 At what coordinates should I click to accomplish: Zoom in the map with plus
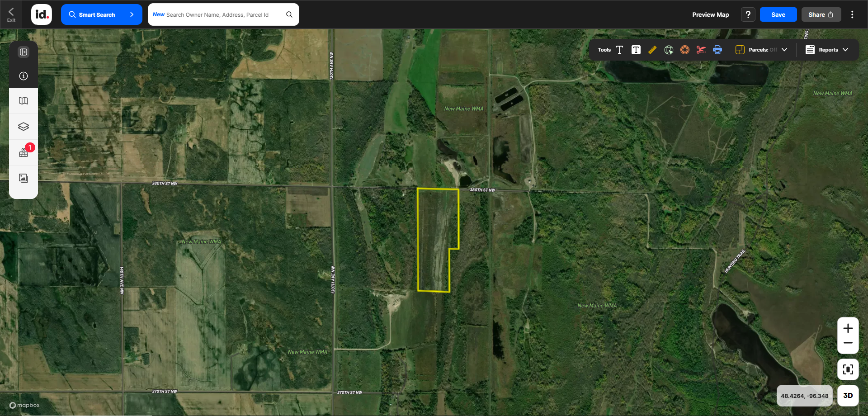[x=848, y=328]
